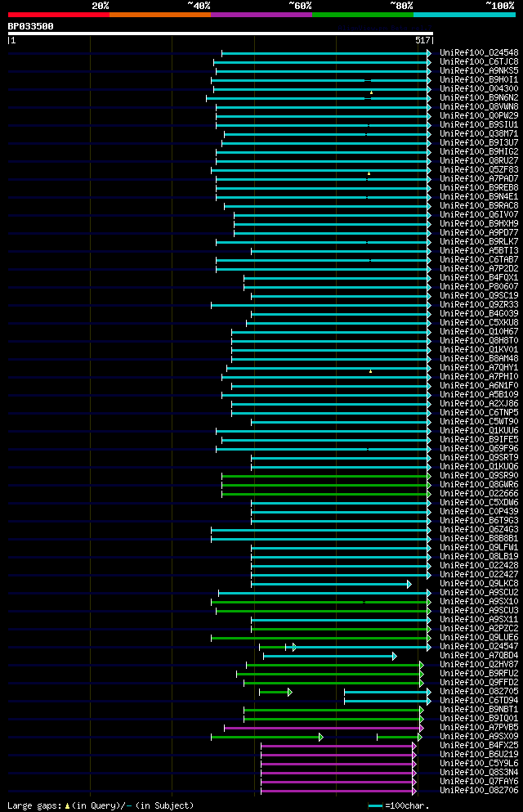Image resolution: width=523 pixels, height=812 pixels.
Task: Open hit UniRef100_Q38M71
Action: 479,133
